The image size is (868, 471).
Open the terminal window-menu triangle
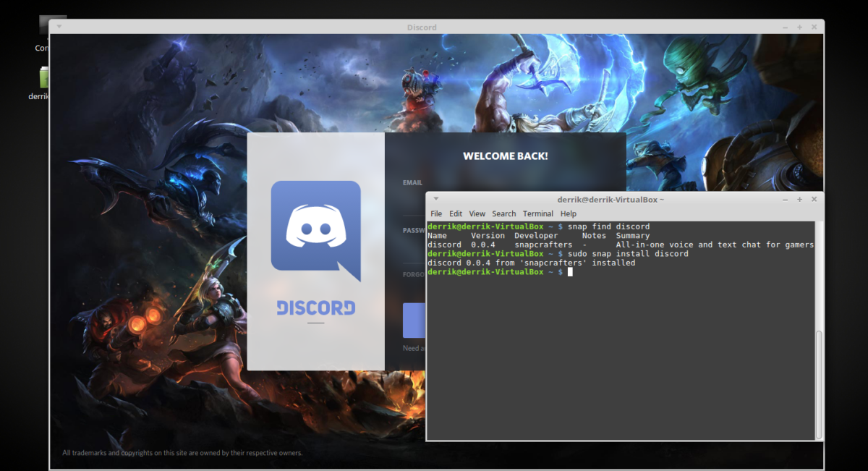click(x=435, y=199)
